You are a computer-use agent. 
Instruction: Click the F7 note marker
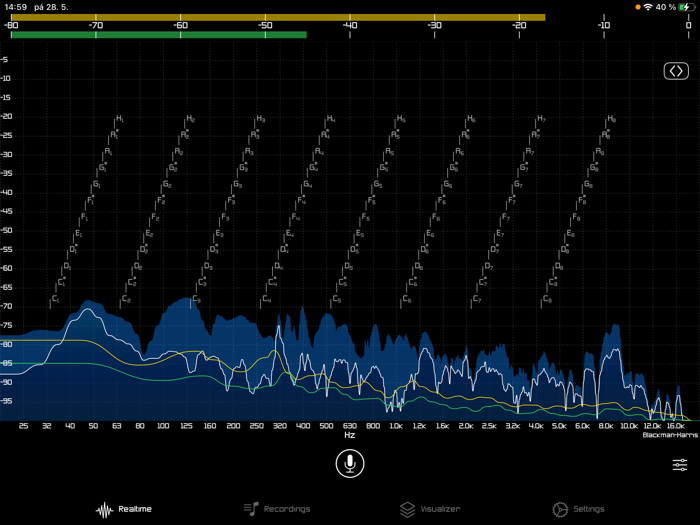point(505,217)
